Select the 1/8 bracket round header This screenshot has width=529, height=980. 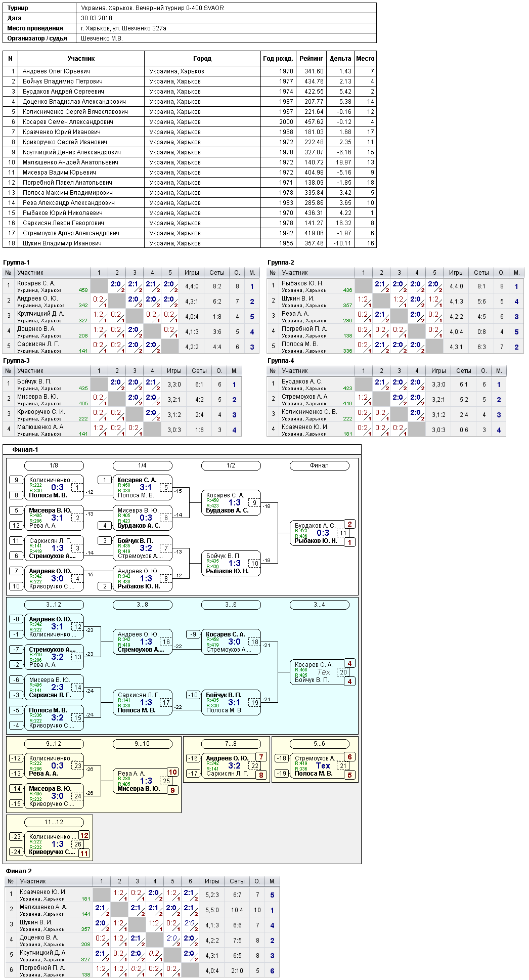click(54, 465)
